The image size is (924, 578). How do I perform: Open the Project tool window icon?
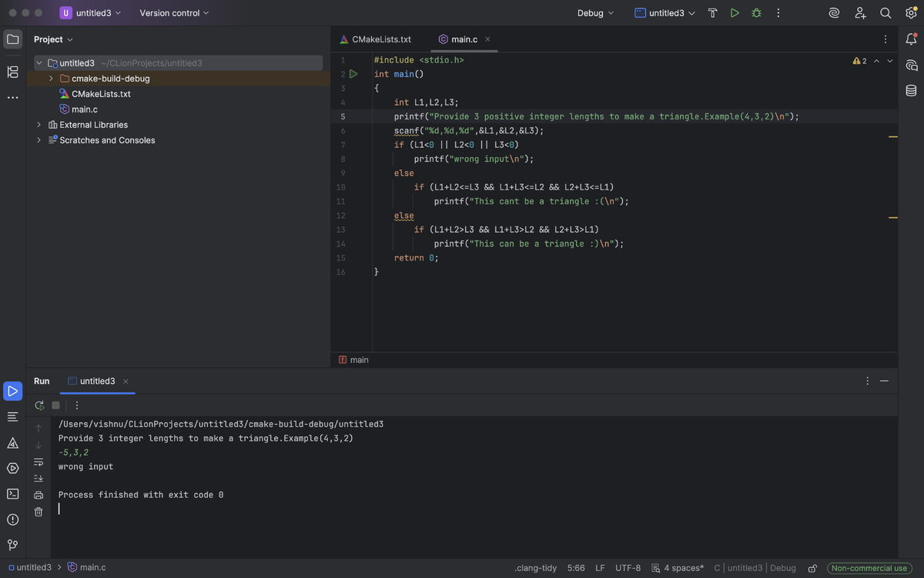click(x=12, y=39)
